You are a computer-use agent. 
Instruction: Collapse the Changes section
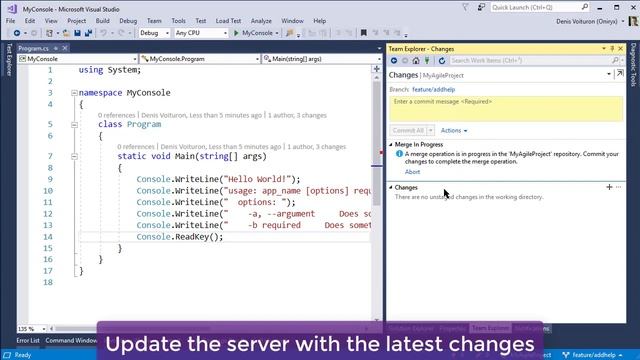point(391,187)
